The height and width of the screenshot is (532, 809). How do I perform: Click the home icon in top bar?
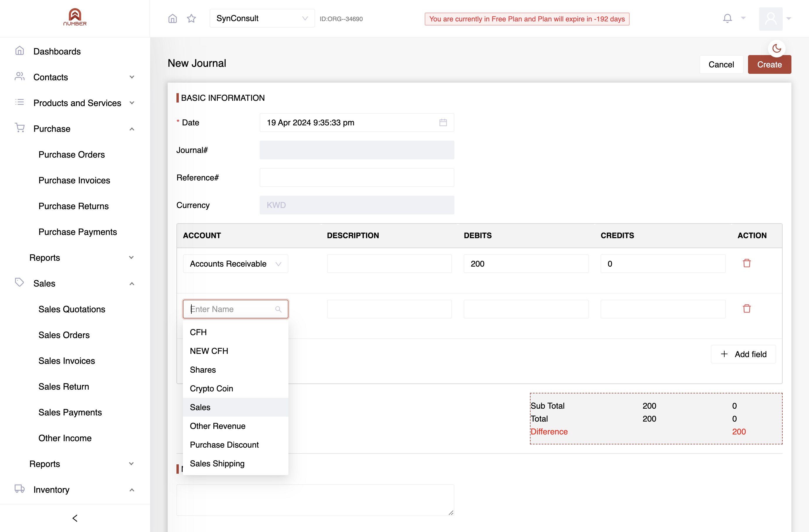click(173, 18)
